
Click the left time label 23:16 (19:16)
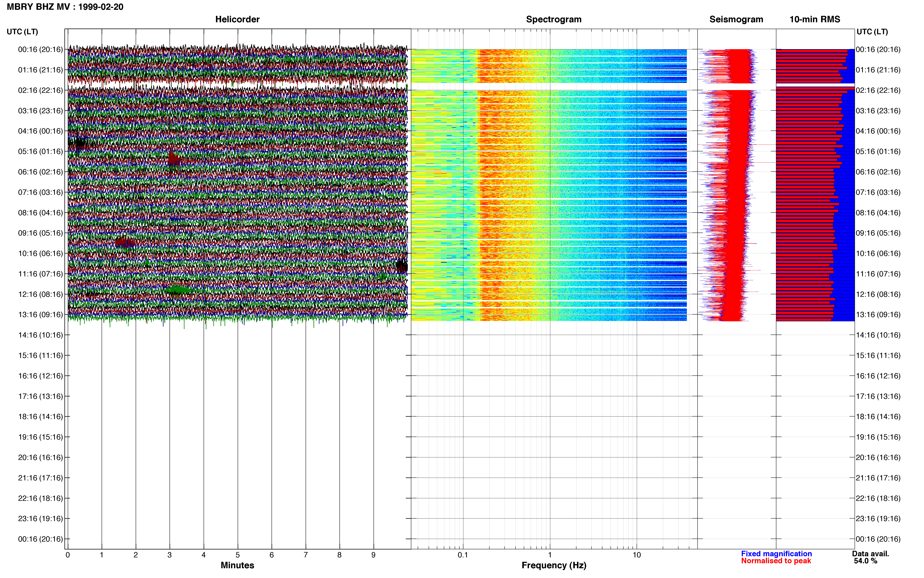[x=40, y=518]
